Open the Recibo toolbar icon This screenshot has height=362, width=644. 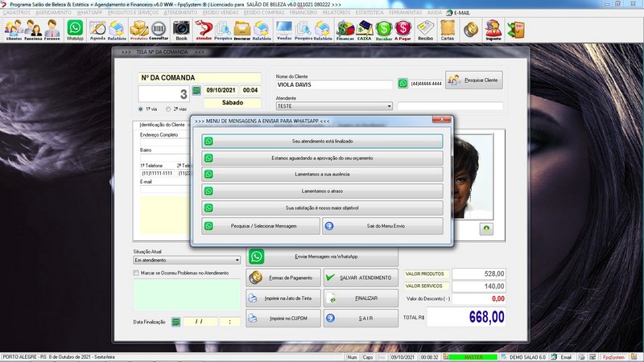[426, 30]
